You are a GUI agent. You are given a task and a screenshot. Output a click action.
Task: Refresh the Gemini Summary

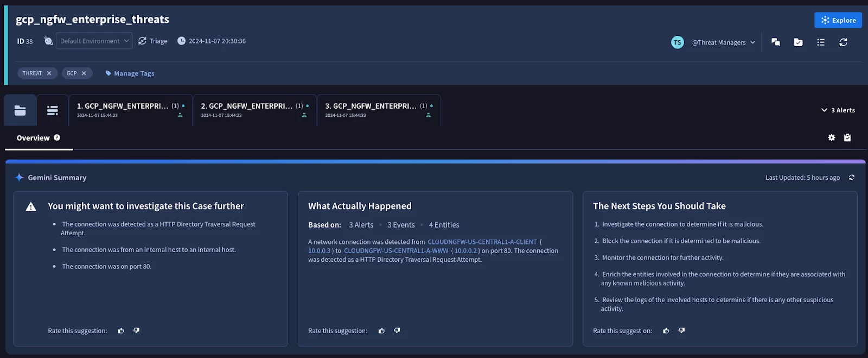pos(852,178)
